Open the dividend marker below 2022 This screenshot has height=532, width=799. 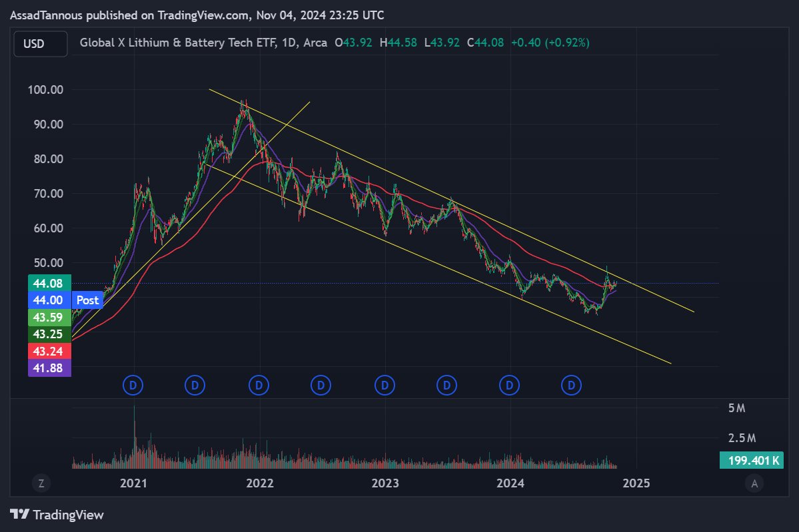pos(259,386)
